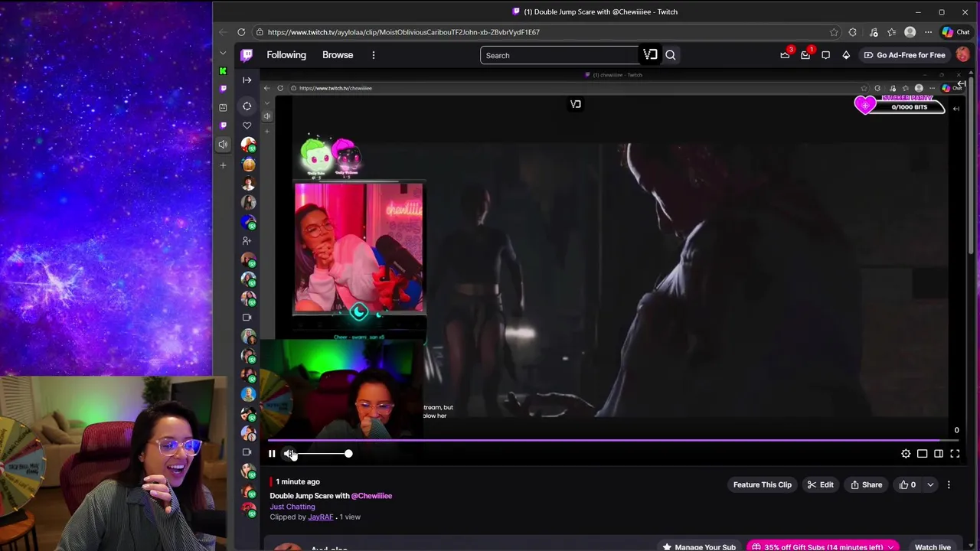Viewport: 980px width, 551px height.
Task: Click Manage Your Sub button
Action: click(x=699, y=546)
